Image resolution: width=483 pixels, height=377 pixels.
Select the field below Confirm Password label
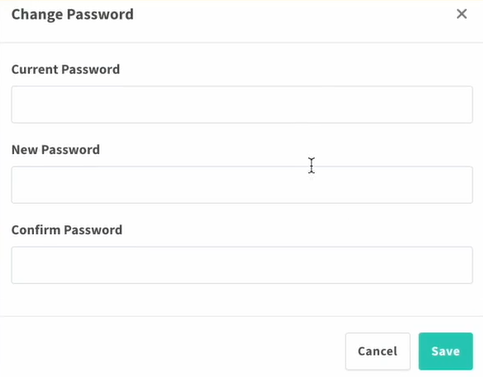(242, 265)
